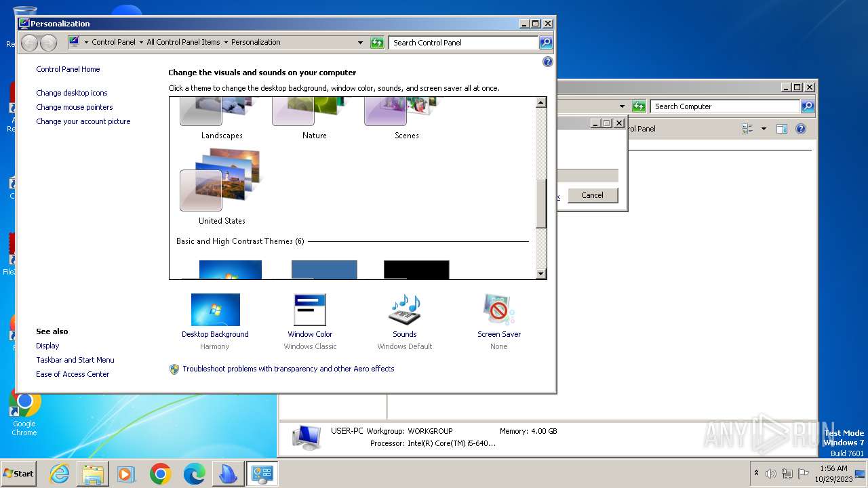The width and height of the screenshot is (868, 488).
Task: Focus the Search Control Panel field
Action: pos(464,43)
